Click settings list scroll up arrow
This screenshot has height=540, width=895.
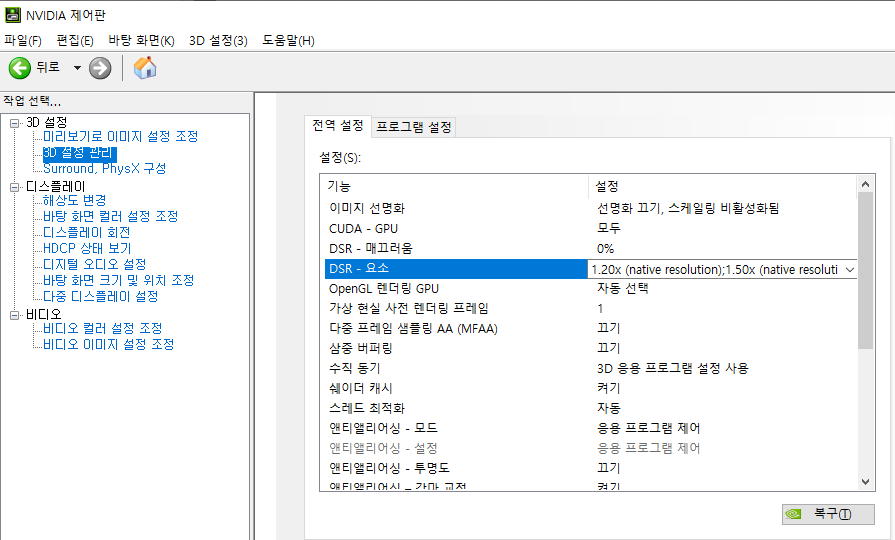pyautogui.click(x=865, y=184)
